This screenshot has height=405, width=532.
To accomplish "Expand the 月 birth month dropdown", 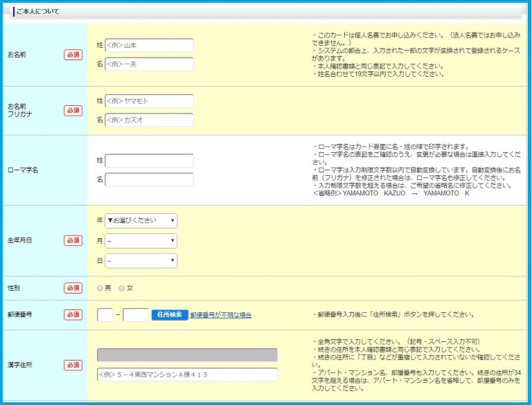I will click(x=141, y=241).
